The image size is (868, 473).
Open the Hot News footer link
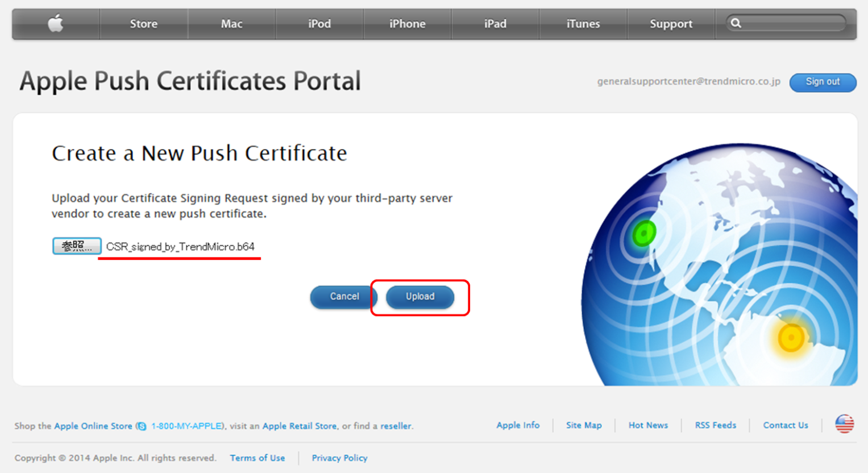tap(648, 425)
